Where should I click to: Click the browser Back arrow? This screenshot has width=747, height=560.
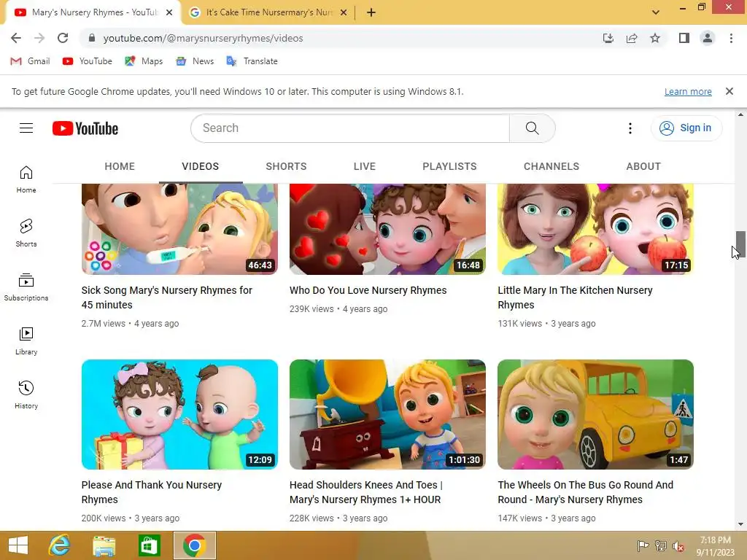[x=16, y=38]
